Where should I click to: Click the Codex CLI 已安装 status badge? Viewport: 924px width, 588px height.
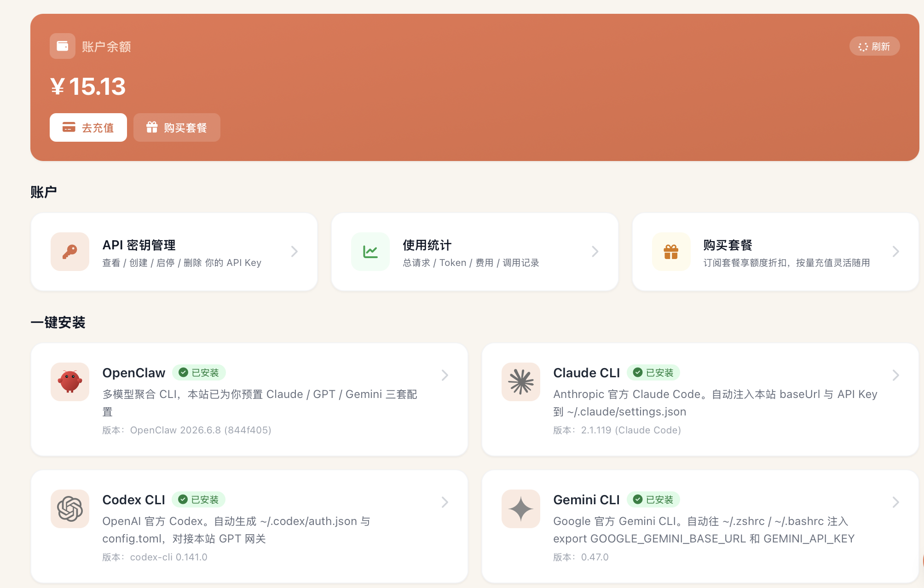coord(198,500)
